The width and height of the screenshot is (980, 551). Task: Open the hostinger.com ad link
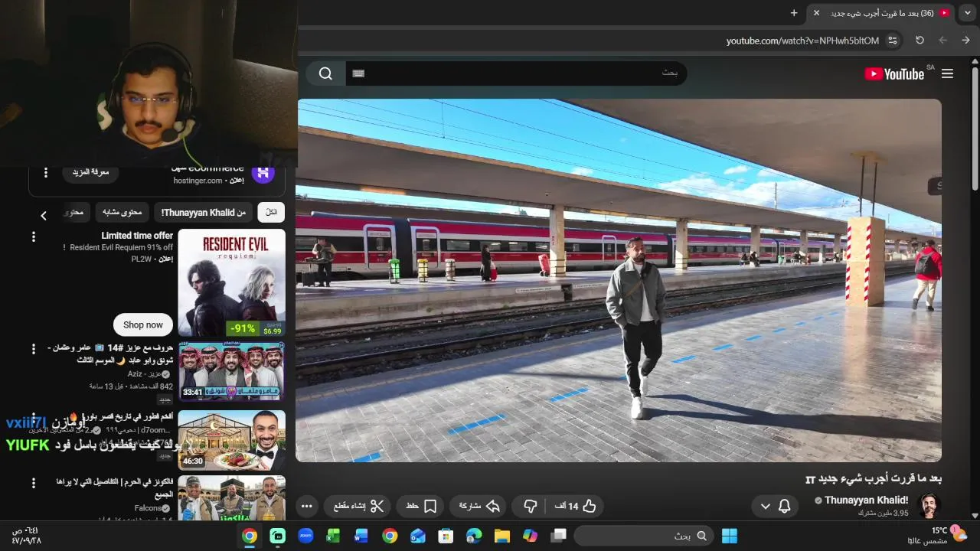click(x=198, y=181)
